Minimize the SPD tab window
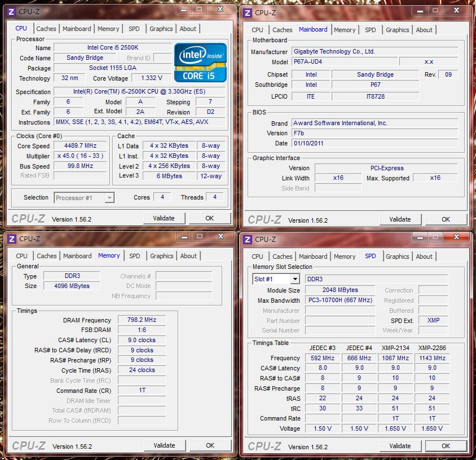 pyautogui.click(x=420, y=237)
